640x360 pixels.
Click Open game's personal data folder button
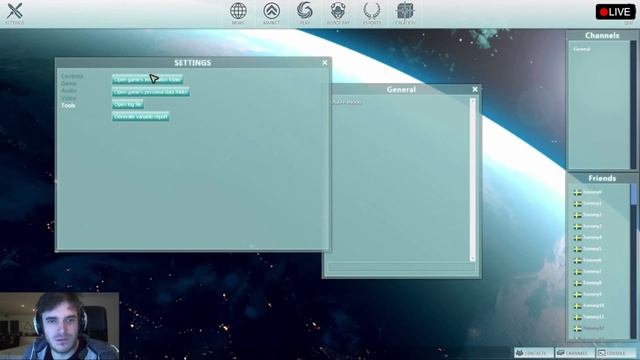(x=151, y=92)
